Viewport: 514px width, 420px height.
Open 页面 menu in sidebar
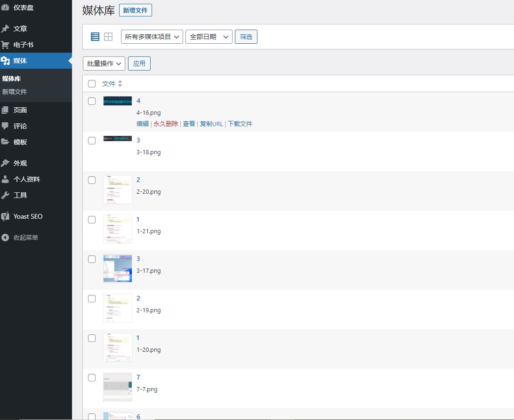(x=20, y=110)
